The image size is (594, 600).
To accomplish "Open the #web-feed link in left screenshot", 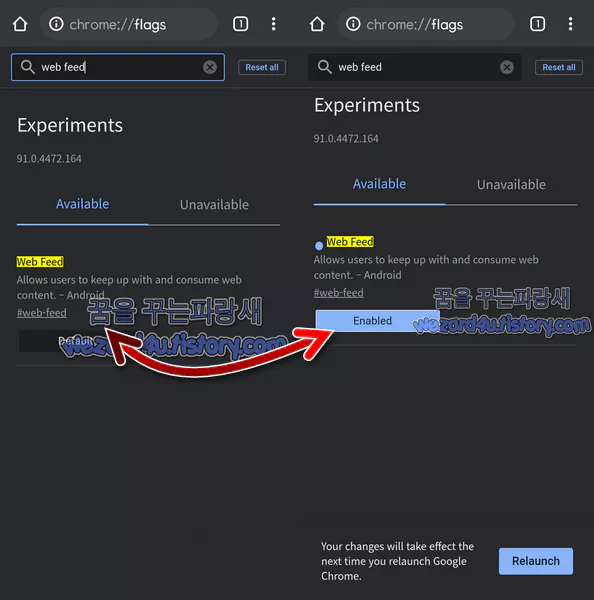I will coord(42,313).
